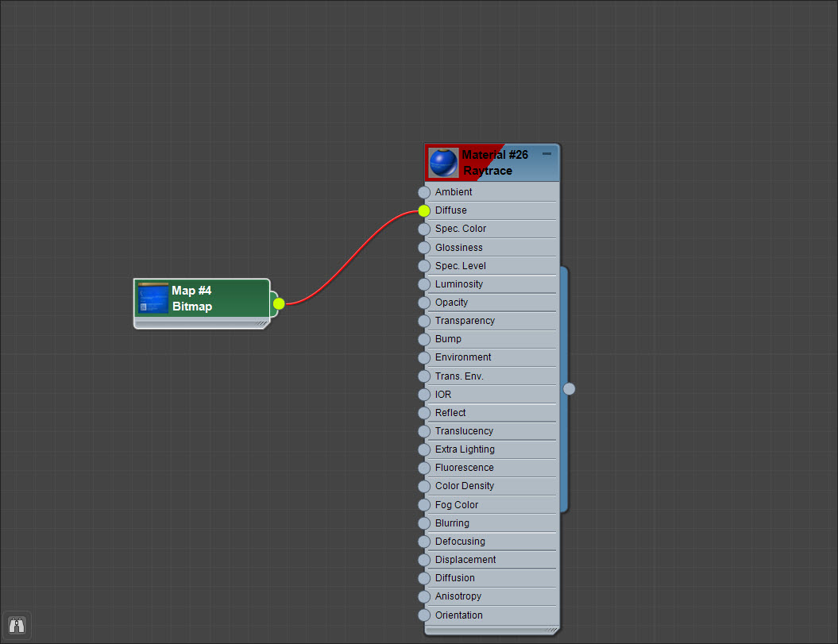This screenshot has height=644, width=838.
Task: Click the Material #26 sphere preview icon
Action: pyautogui.click(x=443, y=162)
